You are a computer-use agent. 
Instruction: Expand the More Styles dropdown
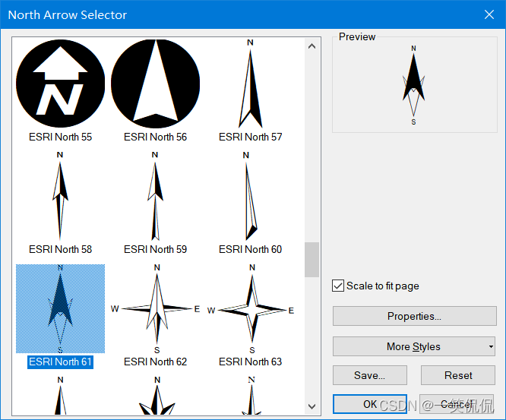point(414,346)
